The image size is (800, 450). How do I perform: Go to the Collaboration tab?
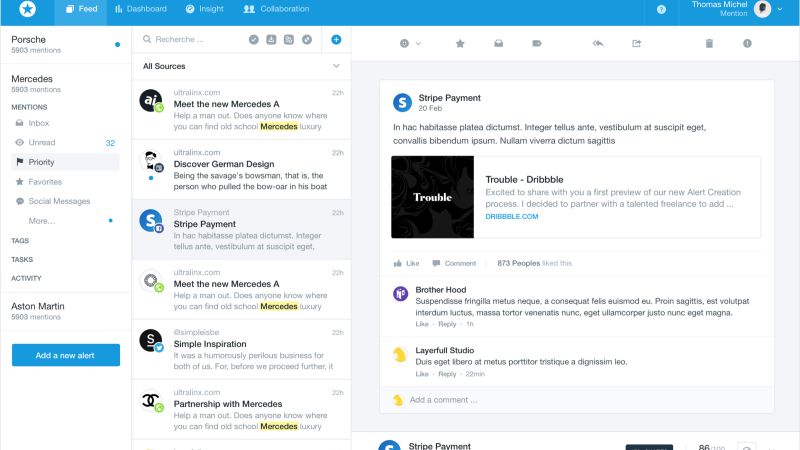(x=277, y=9)
